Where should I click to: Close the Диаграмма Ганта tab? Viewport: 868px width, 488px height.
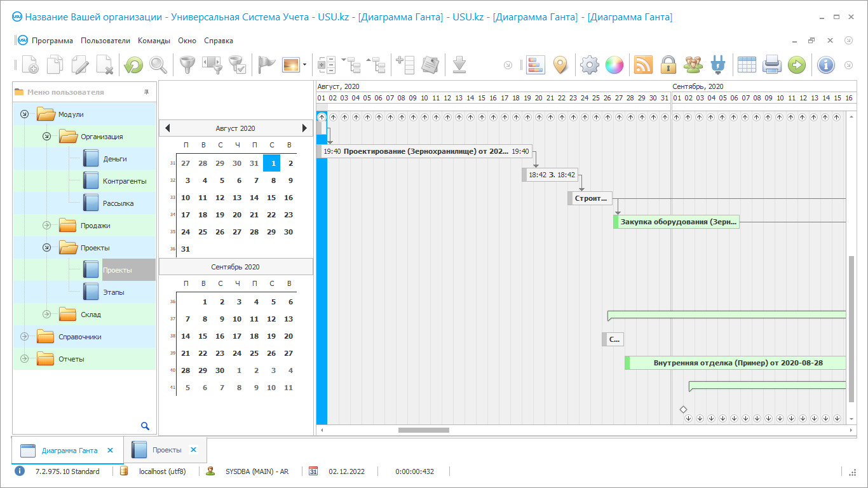pos(110,450)
